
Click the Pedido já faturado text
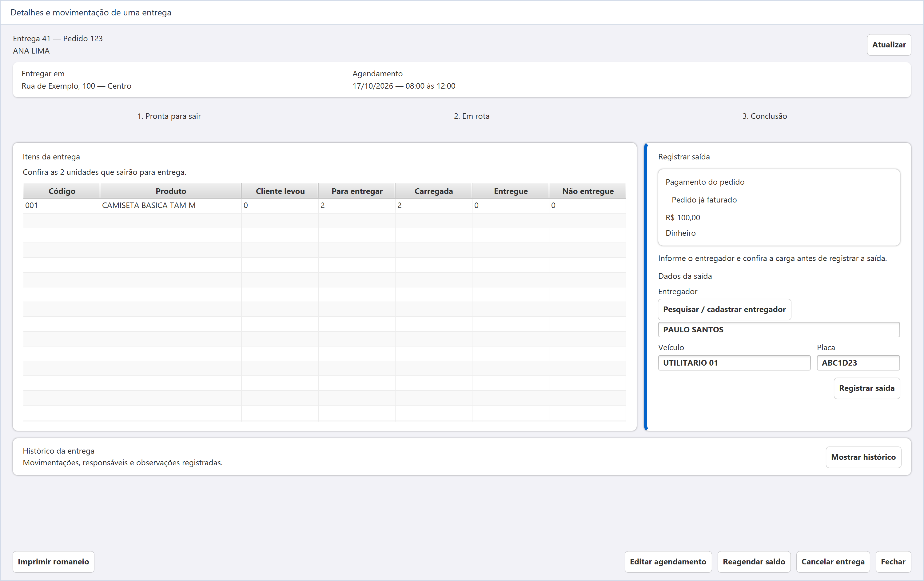(x=704, y=200)
